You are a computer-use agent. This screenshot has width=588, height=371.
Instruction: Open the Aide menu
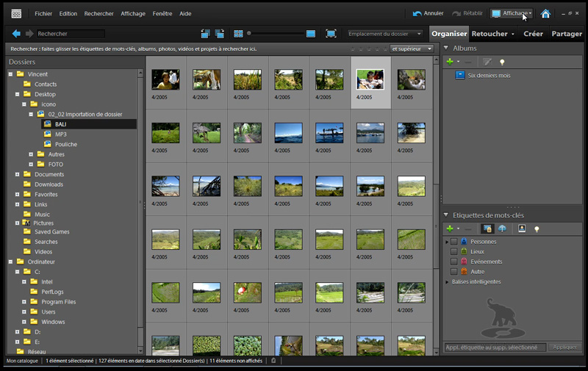[x=185, y=14]
